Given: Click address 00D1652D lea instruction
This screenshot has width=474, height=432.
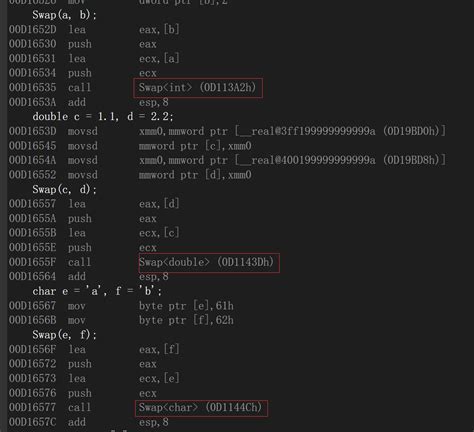Looking at the screenshot, I should point(94,30).
